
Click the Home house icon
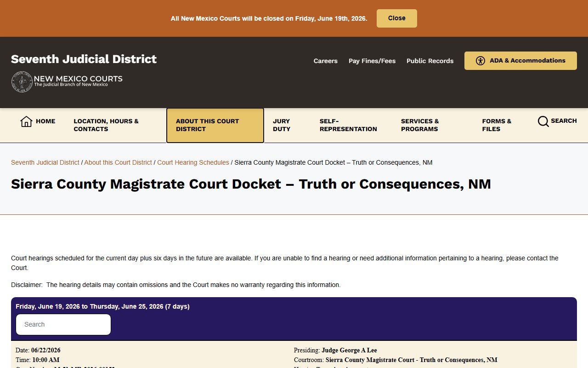tap(26, 121)
